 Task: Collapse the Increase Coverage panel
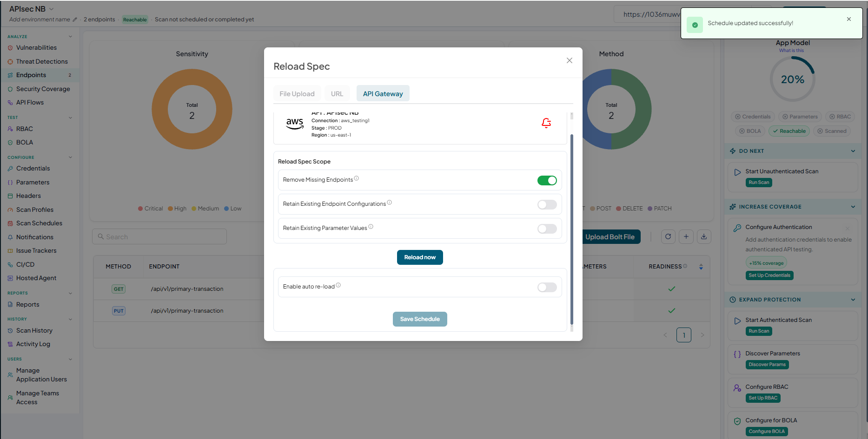click(853, 207)
